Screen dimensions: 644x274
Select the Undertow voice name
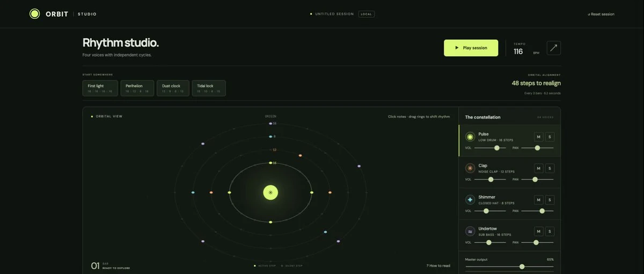[488, 228]
